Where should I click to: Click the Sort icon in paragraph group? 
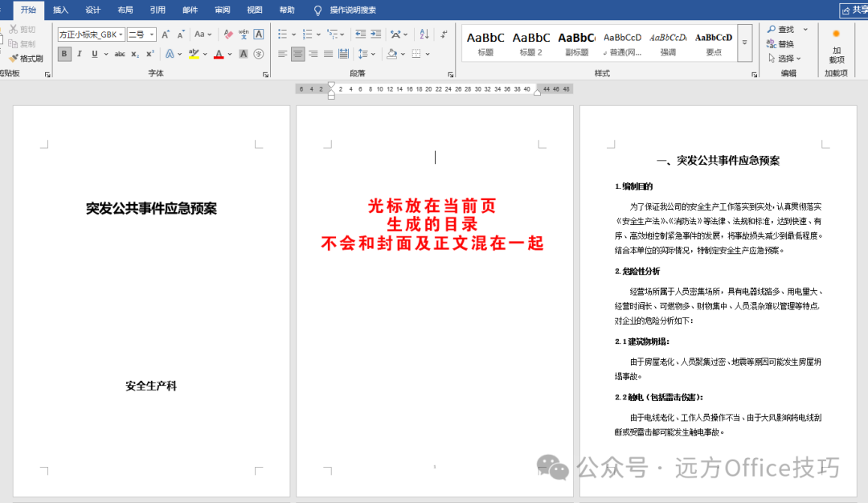coord(424,35)
